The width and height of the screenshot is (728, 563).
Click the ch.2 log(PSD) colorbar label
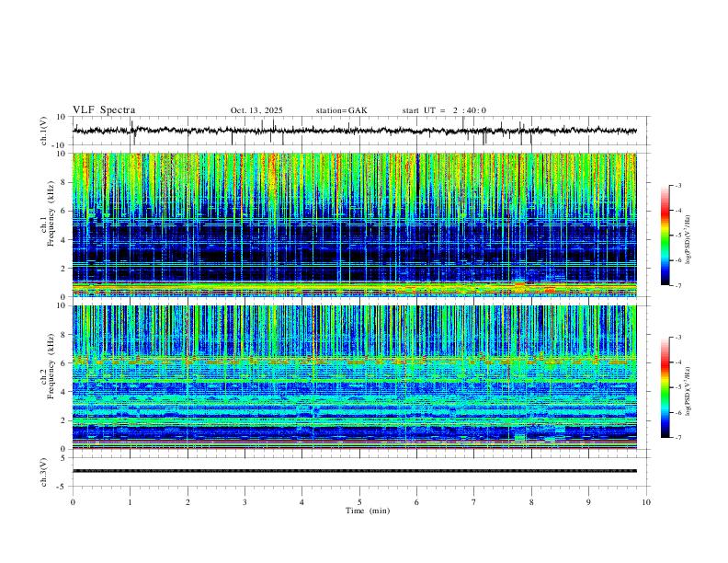click(x=688, y=391)
